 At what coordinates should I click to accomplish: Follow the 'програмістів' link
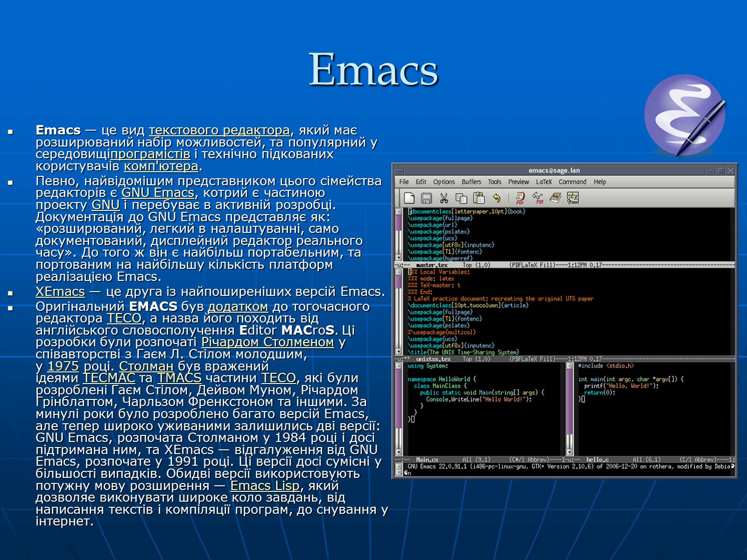point(151,154)
